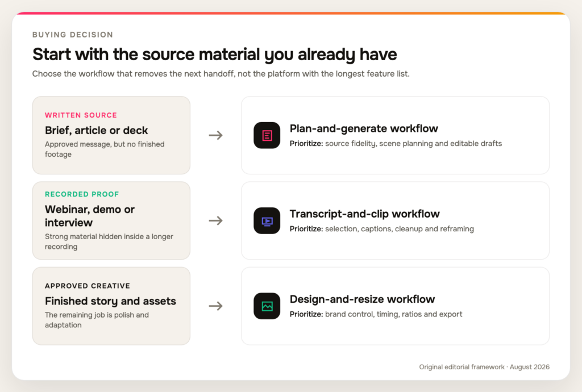
Task: Click the 'Design-and-resize workflow' heading
Action: pos(362,299)
